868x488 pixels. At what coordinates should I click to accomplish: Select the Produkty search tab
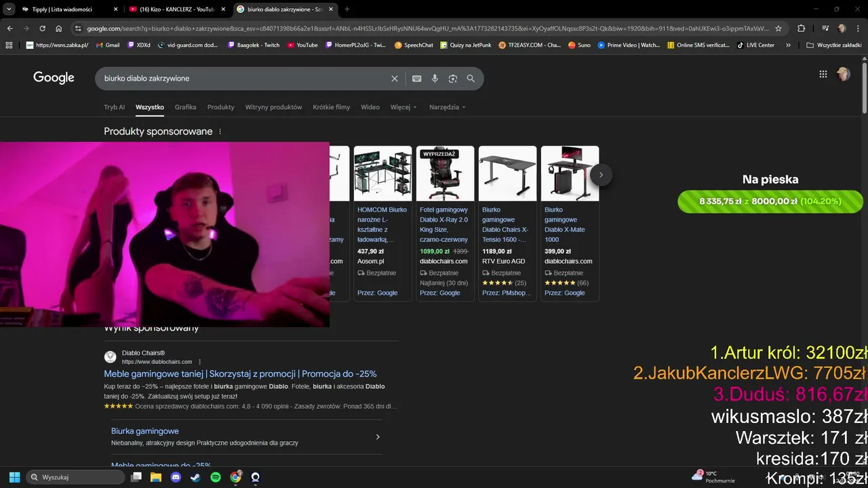point(220,107)
